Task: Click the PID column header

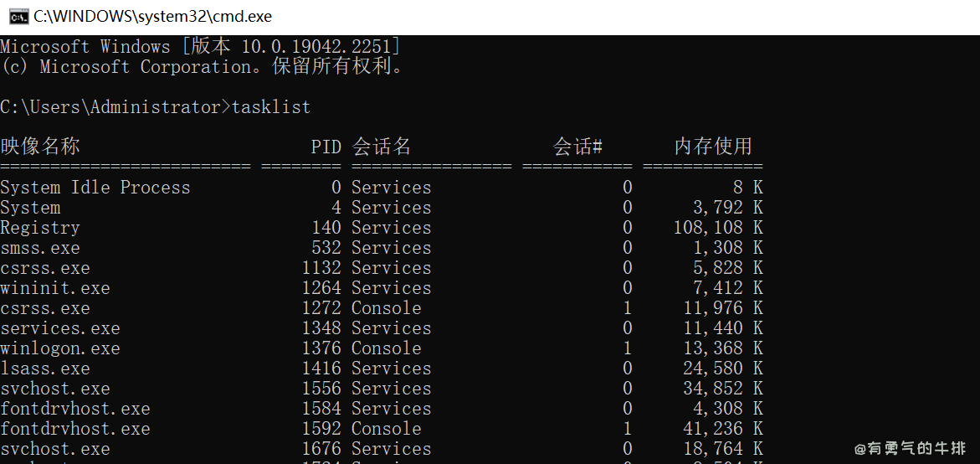Action: [326, 147]
